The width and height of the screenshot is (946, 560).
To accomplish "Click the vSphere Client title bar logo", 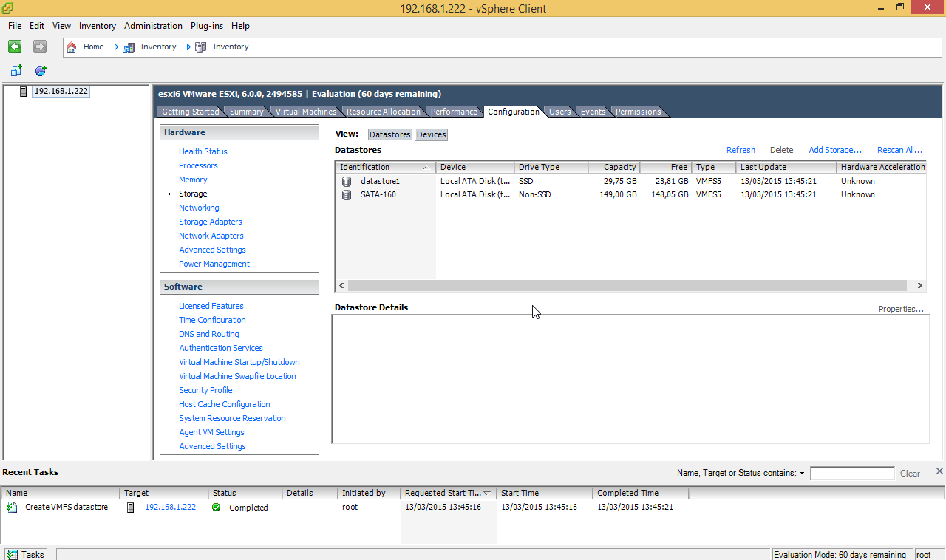I will [x=9, y=7].
